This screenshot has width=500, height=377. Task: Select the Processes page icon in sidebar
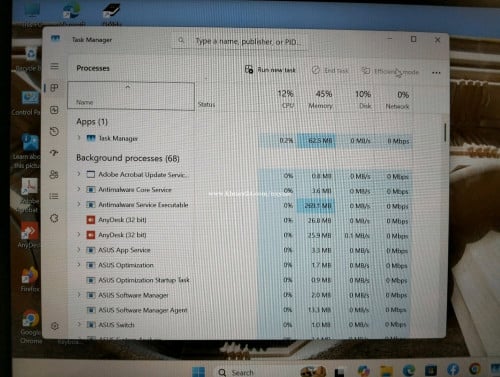(x=54, y=88)
